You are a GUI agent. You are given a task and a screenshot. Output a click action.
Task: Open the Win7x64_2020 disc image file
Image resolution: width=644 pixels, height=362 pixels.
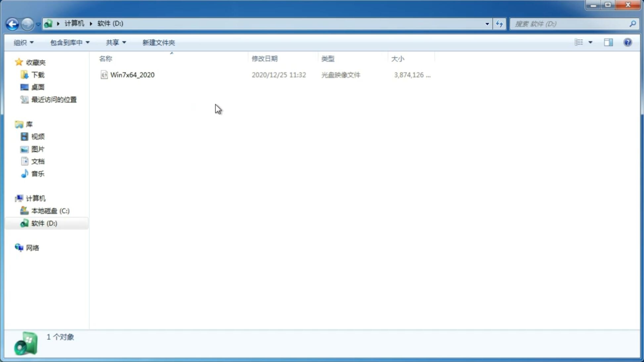132,74
